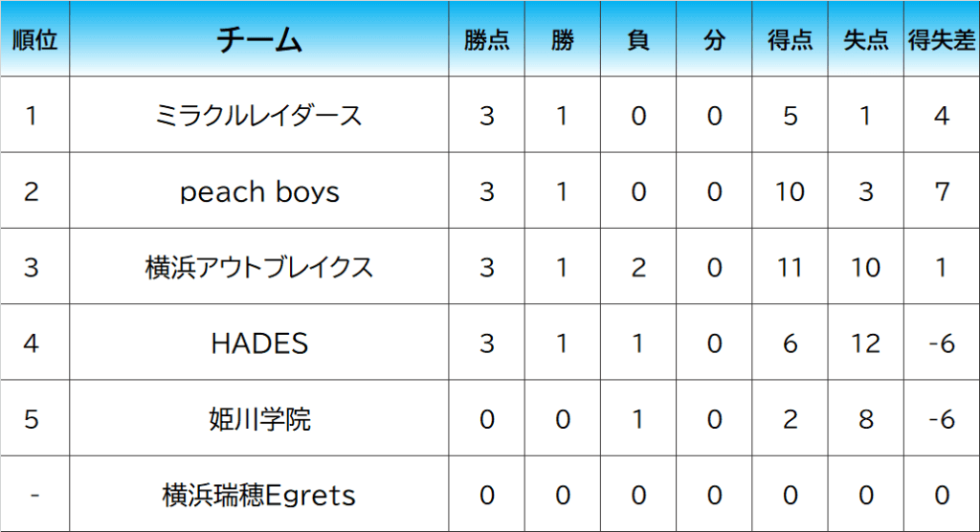980x532 pixels.
Task: Click the 勝 column header
Action: point(563,40)
